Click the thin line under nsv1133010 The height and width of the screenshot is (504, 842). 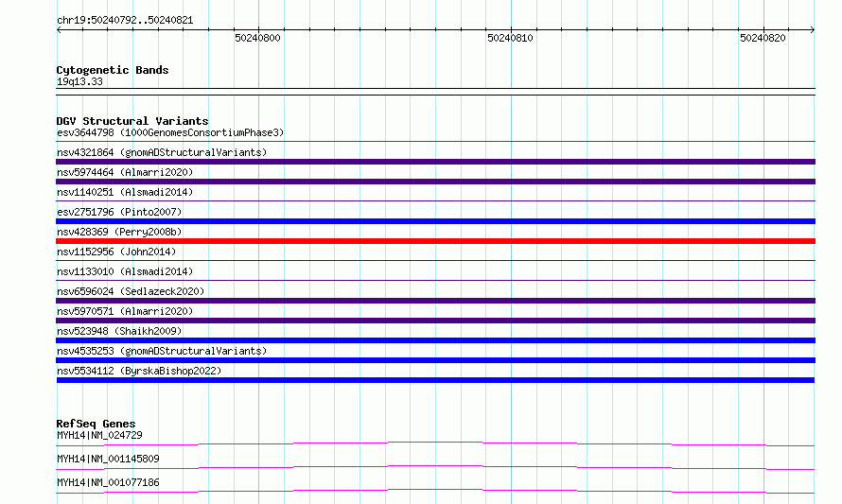click(x=435, y=281)
